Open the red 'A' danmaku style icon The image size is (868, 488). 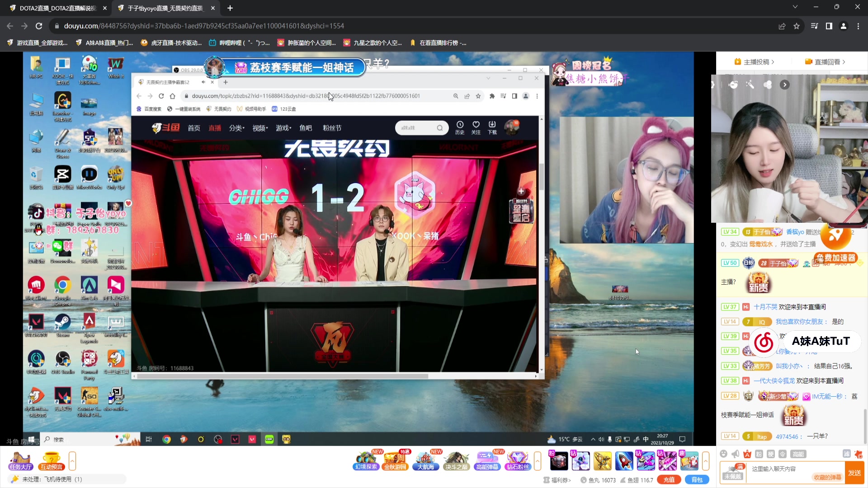[x=747, y=454]
